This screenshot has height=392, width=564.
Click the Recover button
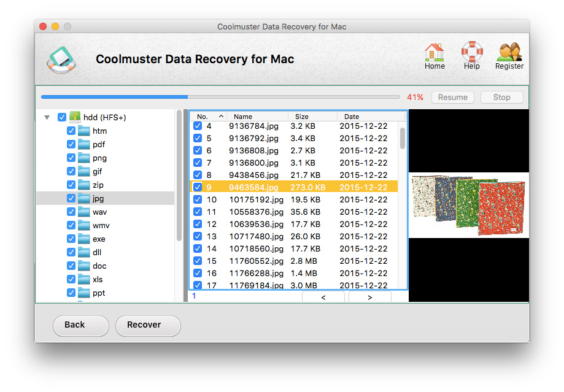click(148, 326)
